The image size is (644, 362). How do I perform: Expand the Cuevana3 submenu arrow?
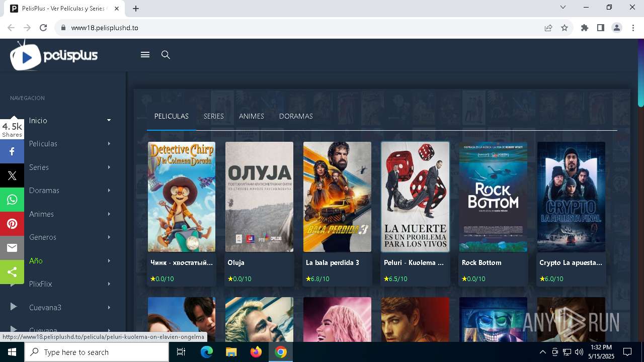(109, 307)
